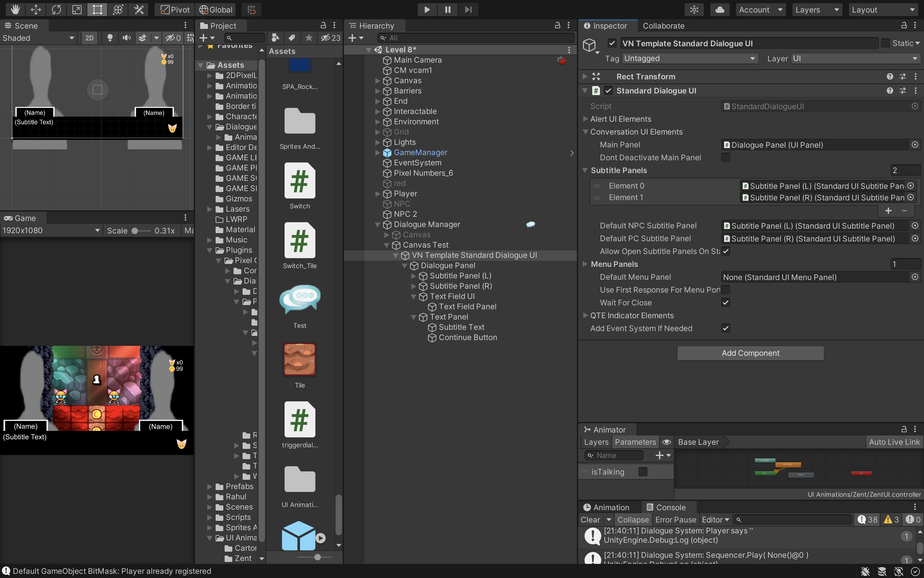Add element to Subtitle Panels list
This screenshot has height=578, width=924.
[x=888, y=211]
